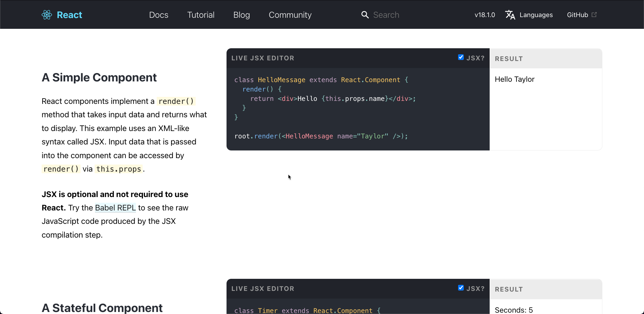This screenshot has width=644, height=314.
Task: Click the 'A Stateful Component' heading
Action: tap(102, 308)
